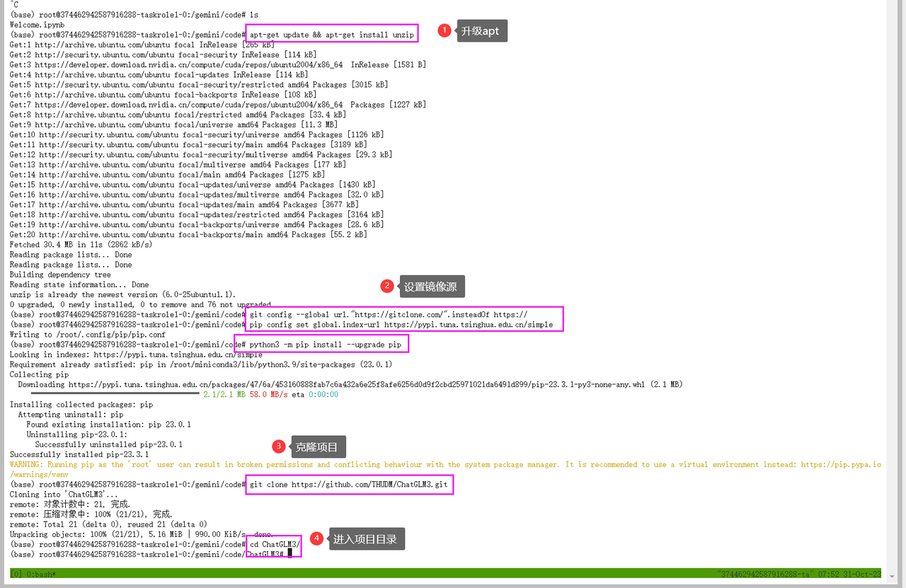
Task: Click the cursor block at the ChatGLM3# prompt
Action: (290, 554)
